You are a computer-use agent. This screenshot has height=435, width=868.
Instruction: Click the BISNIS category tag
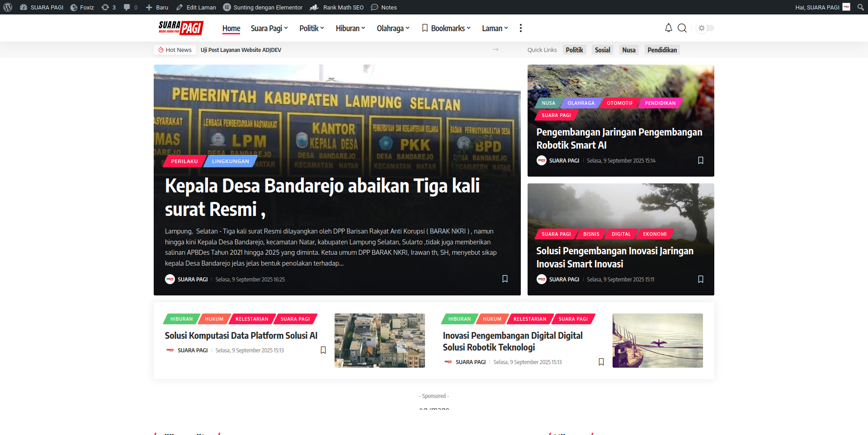coord(591,234)
